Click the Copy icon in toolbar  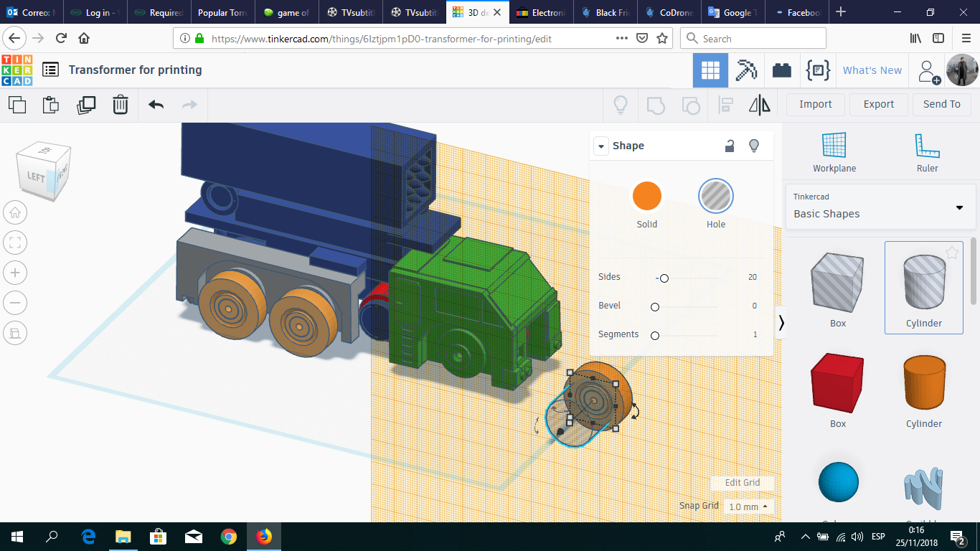tap(17, 105)
